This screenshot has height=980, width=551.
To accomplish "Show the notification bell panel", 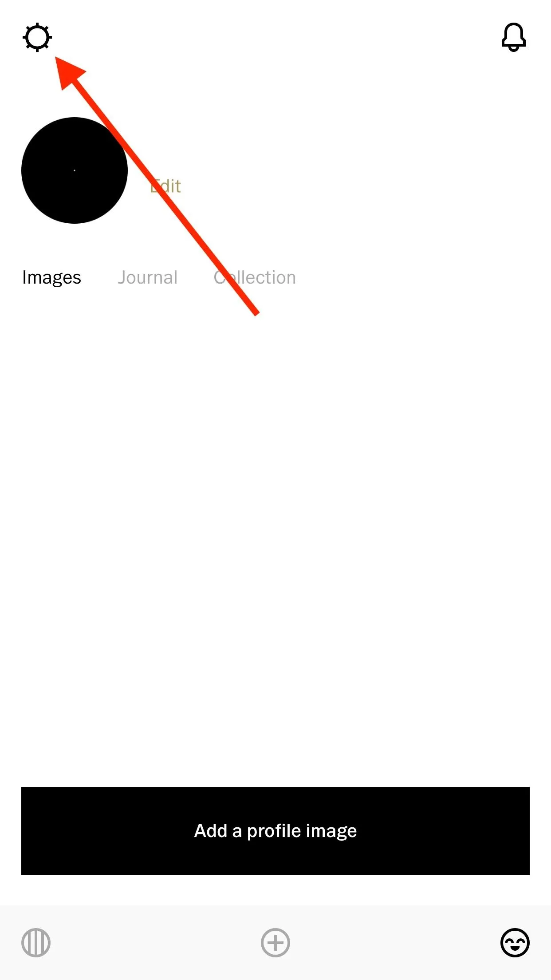I will tap(514, 37).
